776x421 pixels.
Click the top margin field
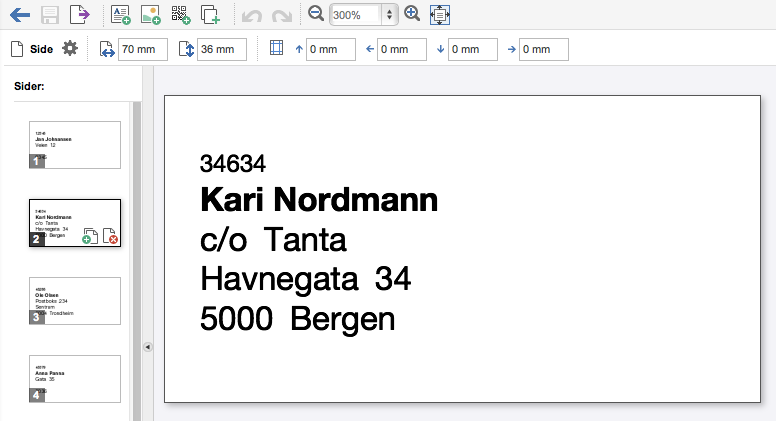(330, 49)
